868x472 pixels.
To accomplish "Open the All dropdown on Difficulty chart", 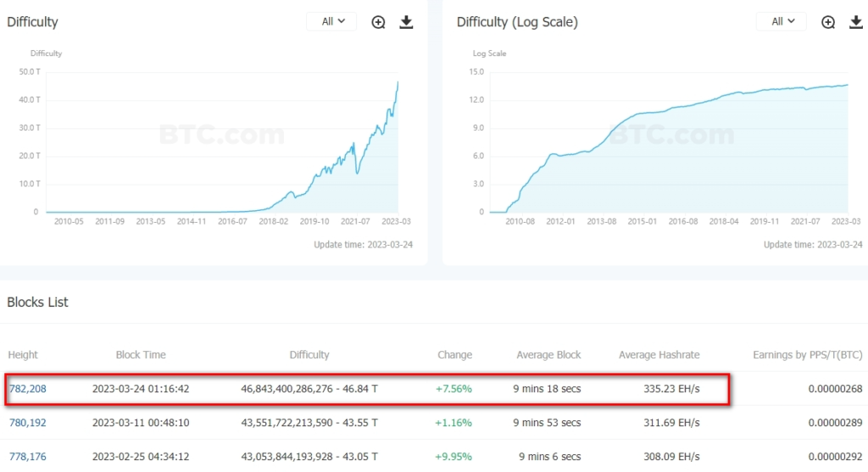I will click(x=331, y=22).
